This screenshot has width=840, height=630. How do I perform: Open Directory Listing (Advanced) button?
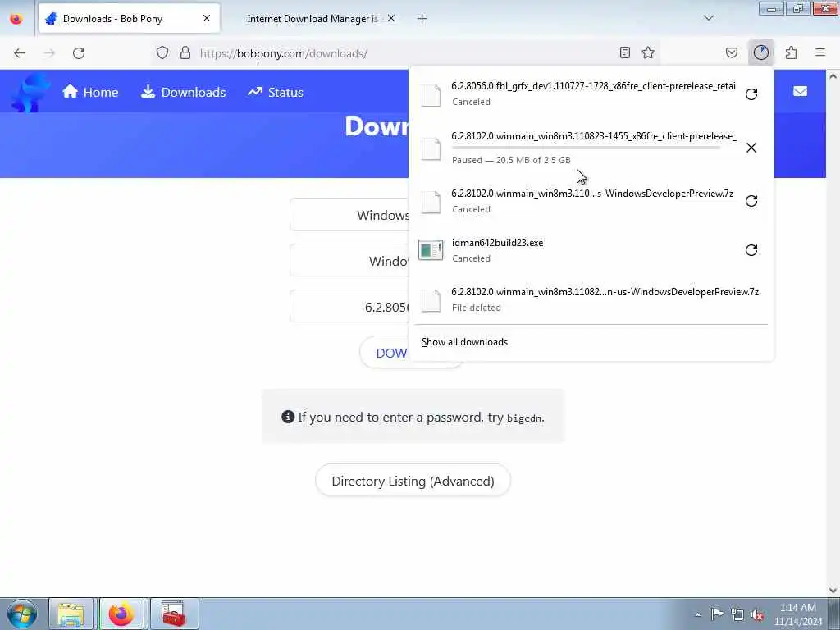413,481
